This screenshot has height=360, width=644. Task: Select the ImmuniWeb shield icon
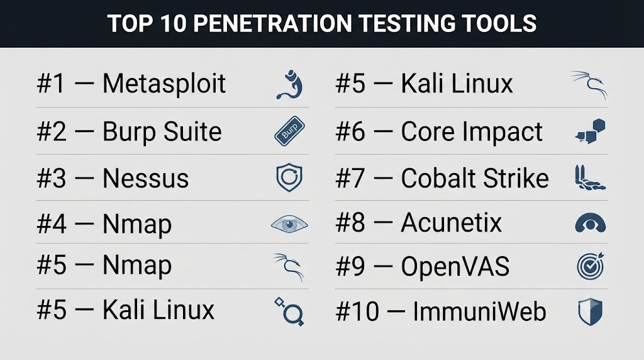(590, 312)
